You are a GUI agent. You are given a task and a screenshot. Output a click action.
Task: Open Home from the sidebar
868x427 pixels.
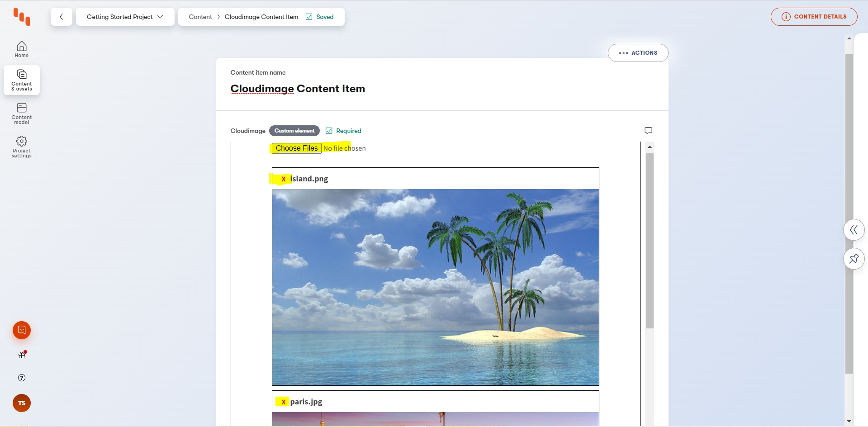(22, 49)
